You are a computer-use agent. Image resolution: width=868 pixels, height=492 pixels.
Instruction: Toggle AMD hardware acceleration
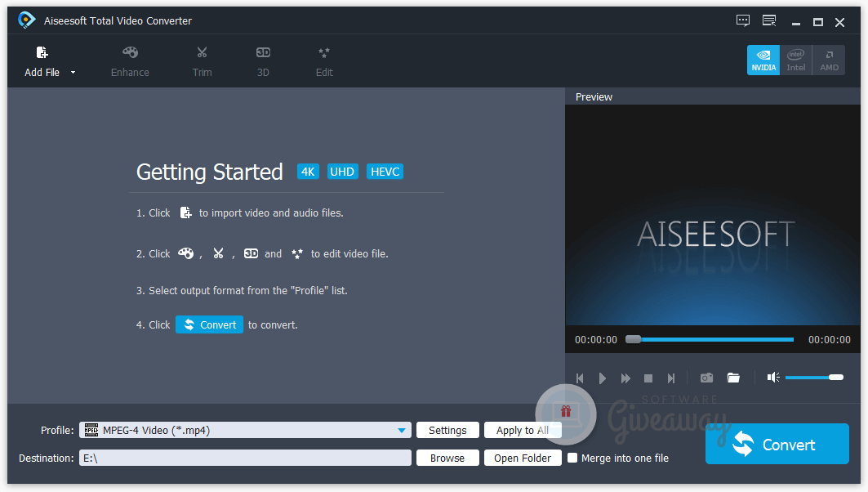point(829,60)
